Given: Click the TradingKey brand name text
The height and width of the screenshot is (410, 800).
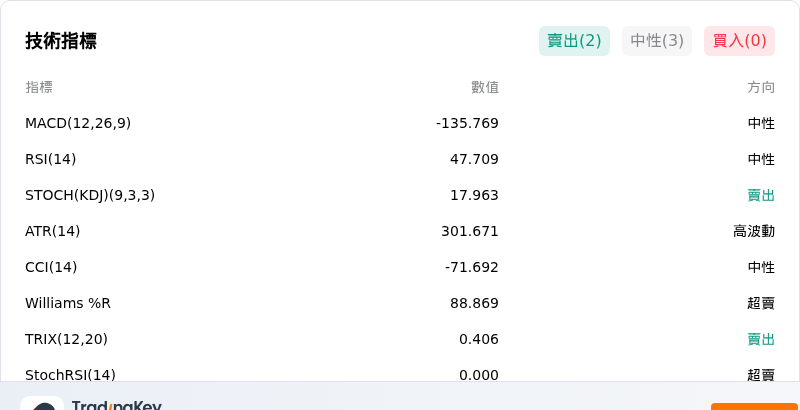Looking at the screenshot, I should (117, 405).
